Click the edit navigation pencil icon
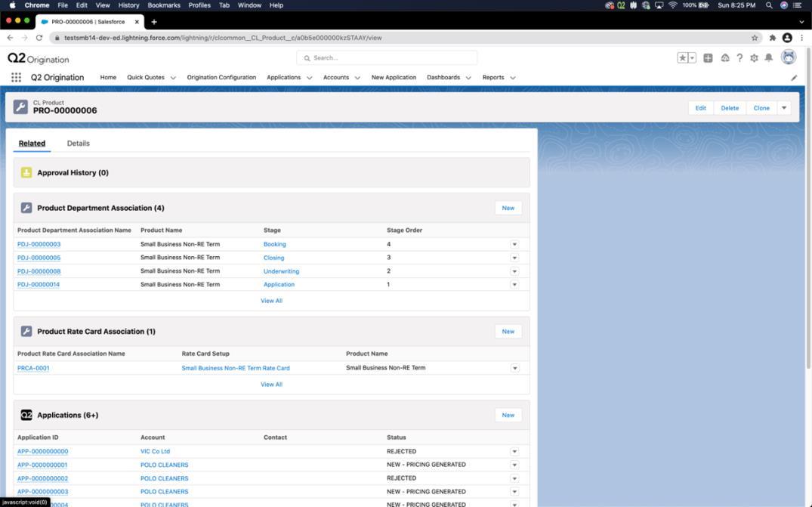This screenshot has height=507, width=812. [794, 78]
